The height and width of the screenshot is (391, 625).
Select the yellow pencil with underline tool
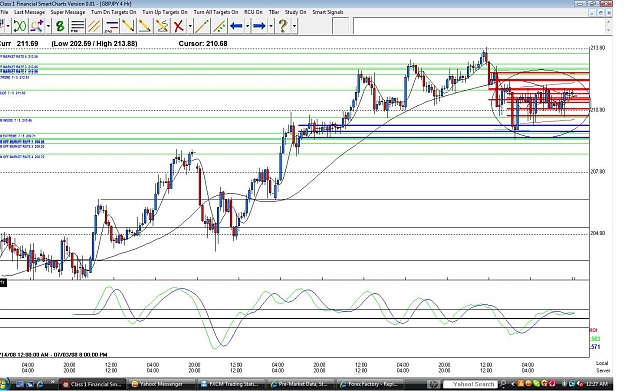[145, 26]
